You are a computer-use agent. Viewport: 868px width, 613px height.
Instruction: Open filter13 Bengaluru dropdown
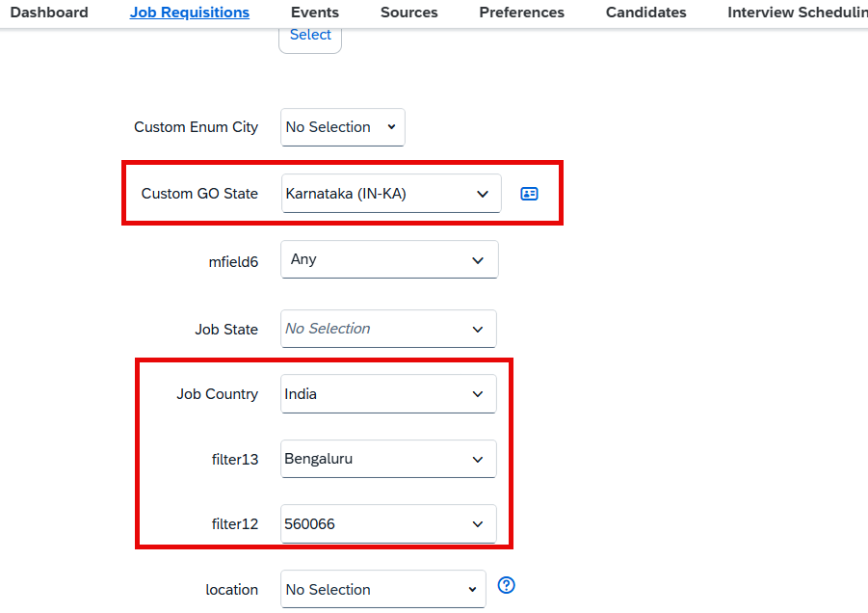[388, 459]
